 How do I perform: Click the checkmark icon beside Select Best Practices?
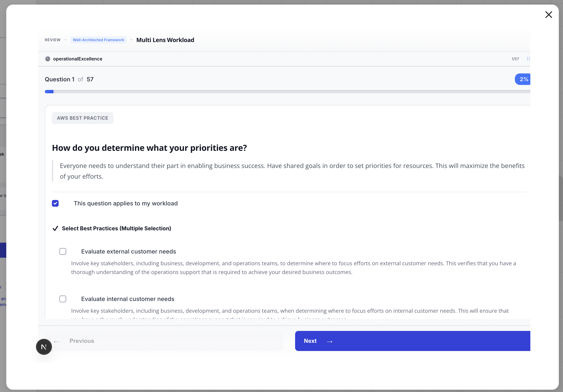click(55, 228)
